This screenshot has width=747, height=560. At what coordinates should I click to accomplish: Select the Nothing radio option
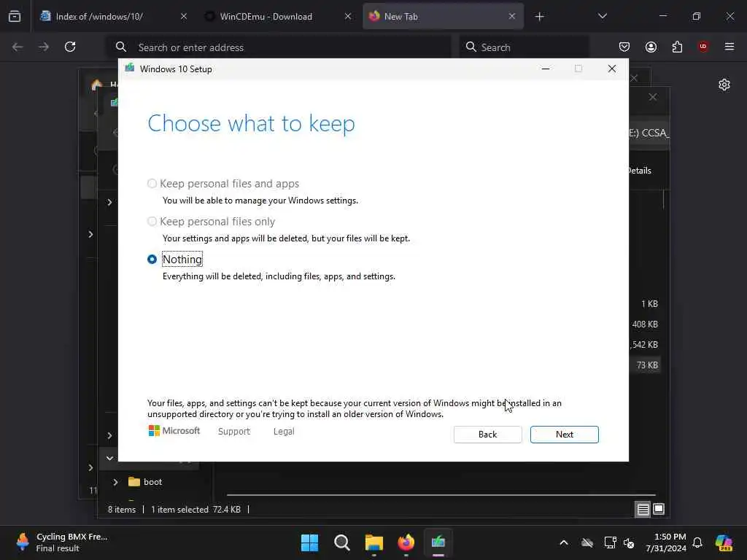[x=152, y=260]
